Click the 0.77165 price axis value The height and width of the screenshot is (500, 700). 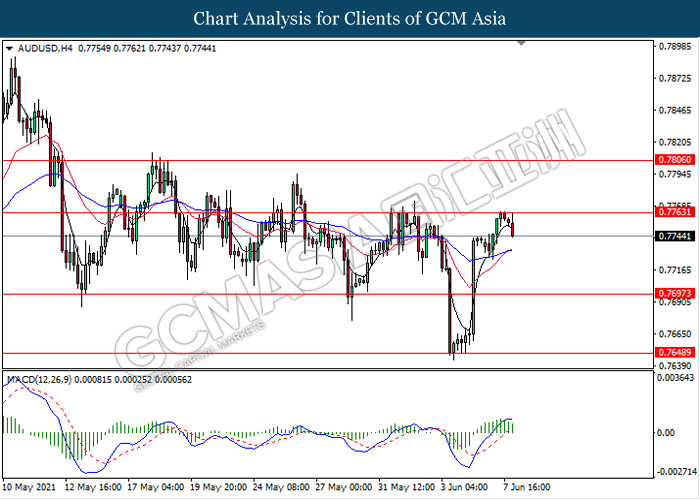pos(675,270)
